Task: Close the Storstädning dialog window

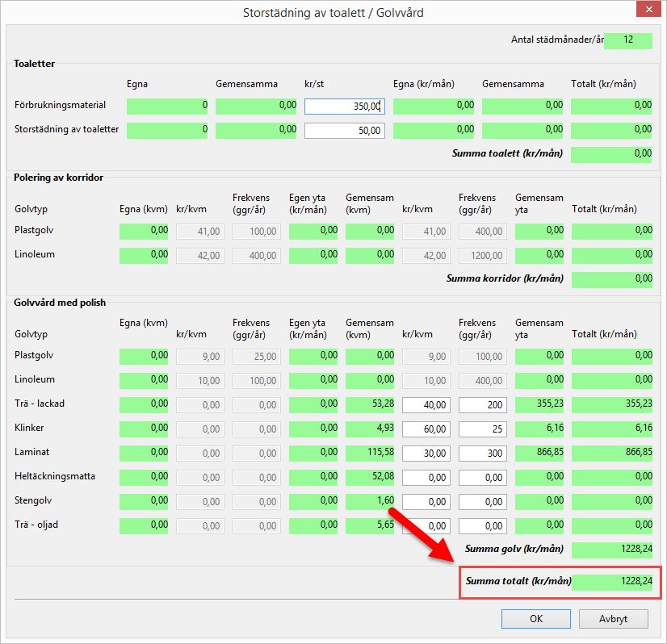Action: pos(648,12)
